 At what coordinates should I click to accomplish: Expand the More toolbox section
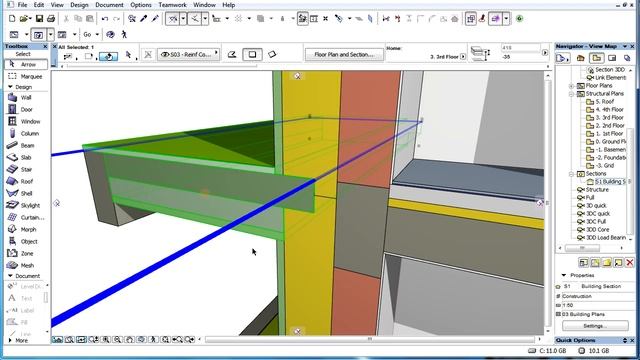tap(10, 340)
